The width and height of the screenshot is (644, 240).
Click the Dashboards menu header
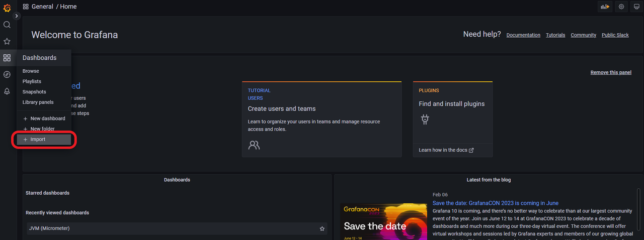[x=44, y=58]
